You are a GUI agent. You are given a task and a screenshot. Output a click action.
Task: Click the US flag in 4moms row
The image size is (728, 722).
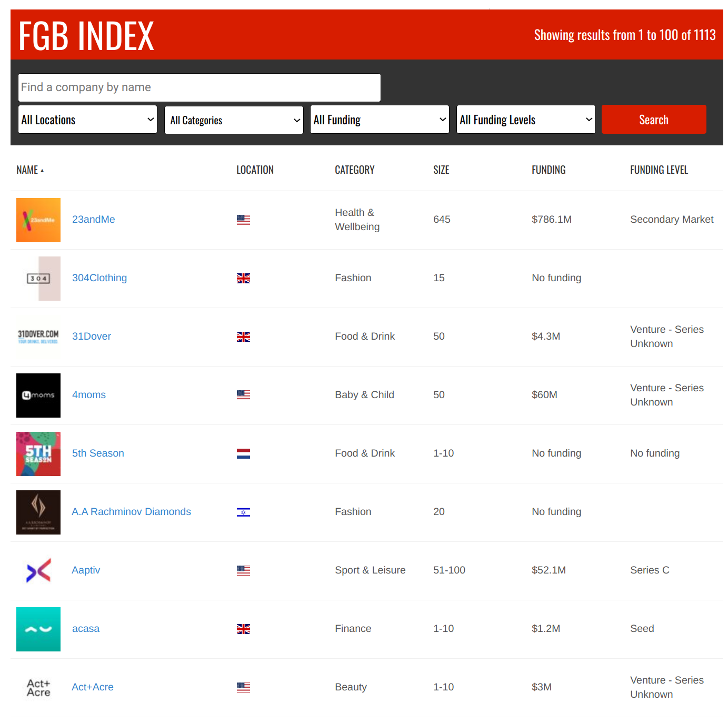243,395
